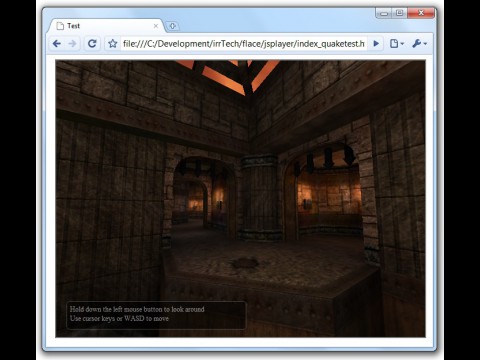The height and width of the screenshot is (360, 480).
Task: Maximize the browser window
Action: (x=399, y=13)
